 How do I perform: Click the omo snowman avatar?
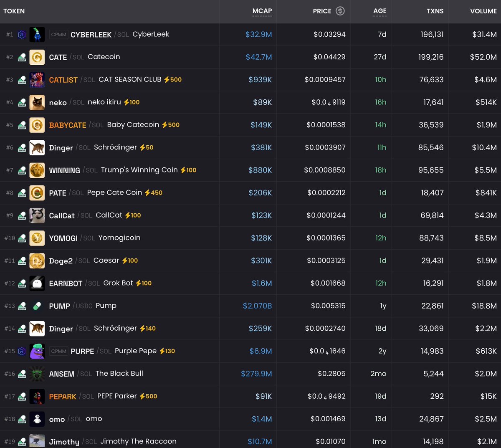pyautogui.click(x=37, y=419)
